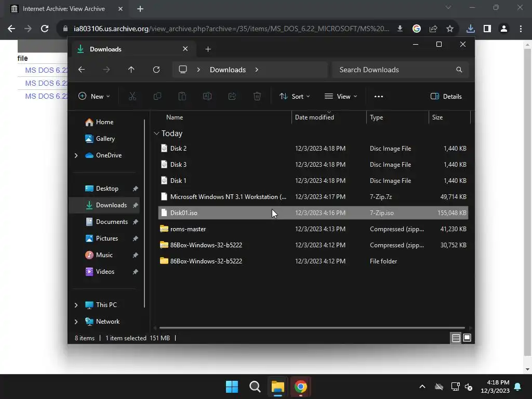
Task: Click the Rename icon in Explorer toolbar
Action: tap(207, 96)
